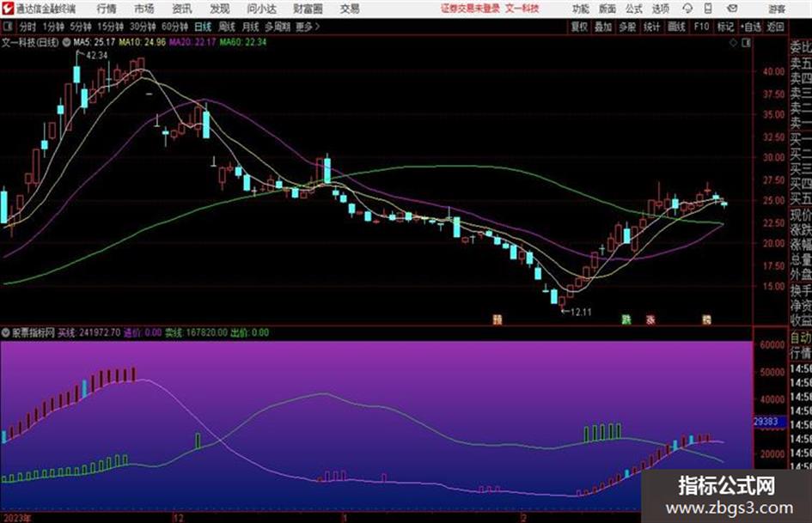Open the 画线 drawing tools
This screenshot has height=523, width=812.
676,27
